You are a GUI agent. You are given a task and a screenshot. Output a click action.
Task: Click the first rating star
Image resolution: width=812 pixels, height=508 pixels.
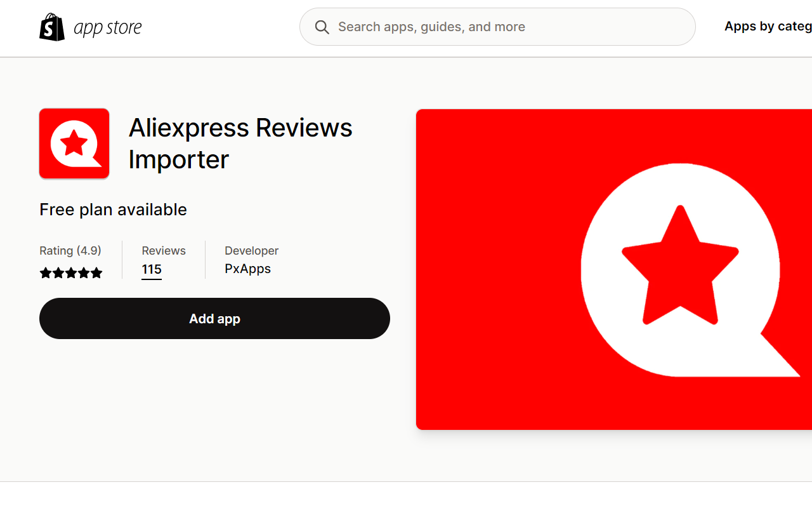pyautogui.click(x=46, y=272)
